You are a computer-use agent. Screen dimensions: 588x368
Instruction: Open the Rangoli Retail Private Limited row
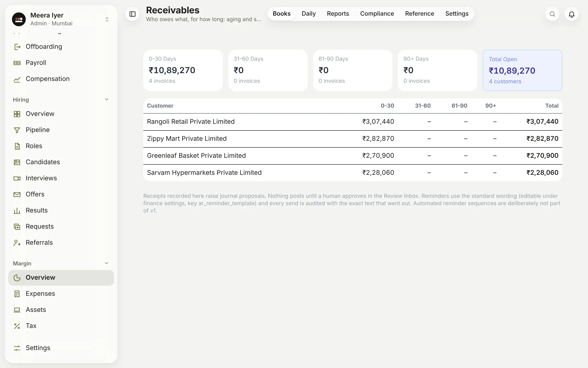(353, 122)
